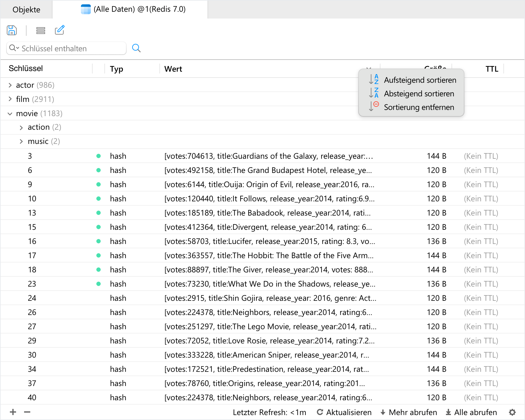Switch to list view icon
The width and height of the screenshot is (525, 420).
(41, 30)
